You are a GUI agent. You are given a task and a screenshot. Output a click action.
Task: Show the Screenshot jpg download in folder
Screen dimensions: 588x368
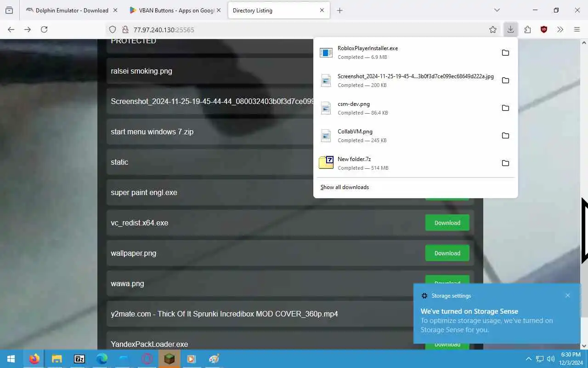[505, 80]
